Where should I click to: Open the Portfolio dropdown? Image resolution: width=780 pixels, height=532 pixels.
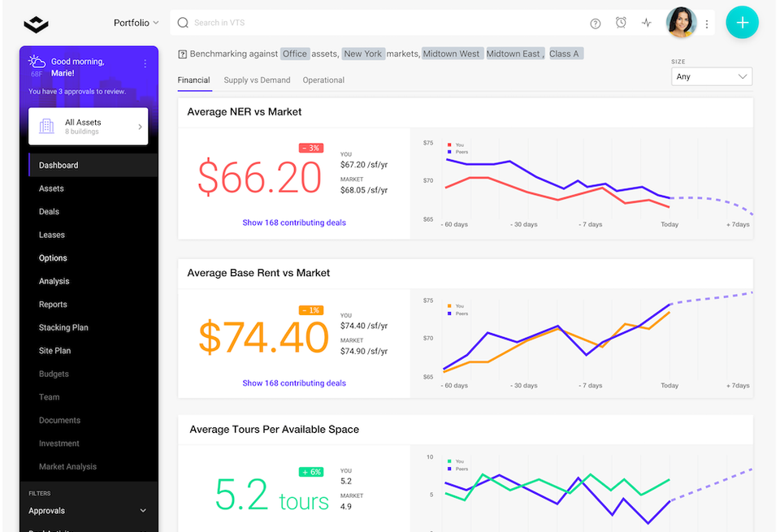(136, 23)
